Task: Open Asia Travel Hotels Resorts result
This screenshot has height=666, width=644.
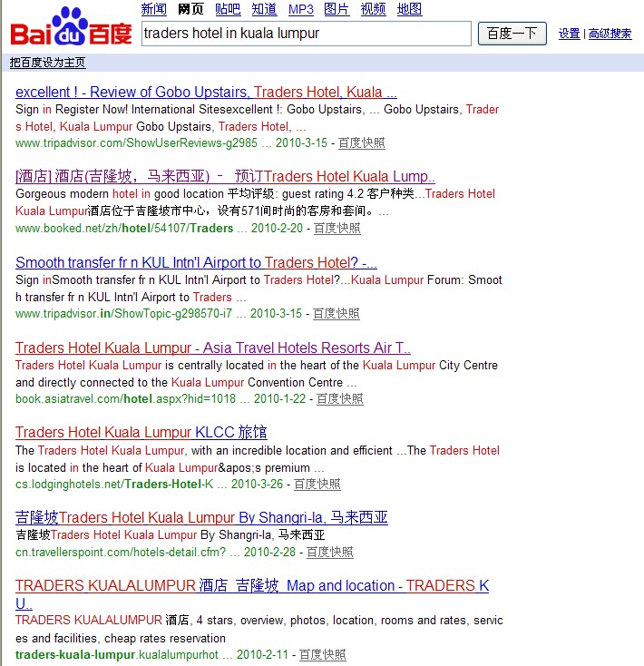Action: (212, 348)
